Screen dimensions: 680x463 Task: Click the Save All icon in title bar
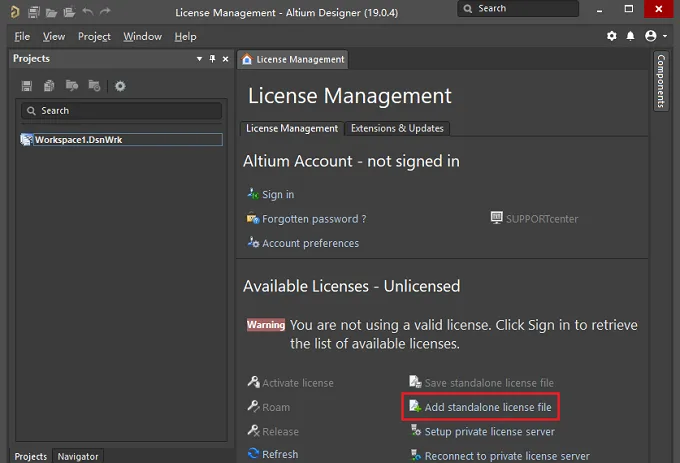pyautogui.click(x=34, y=12)
